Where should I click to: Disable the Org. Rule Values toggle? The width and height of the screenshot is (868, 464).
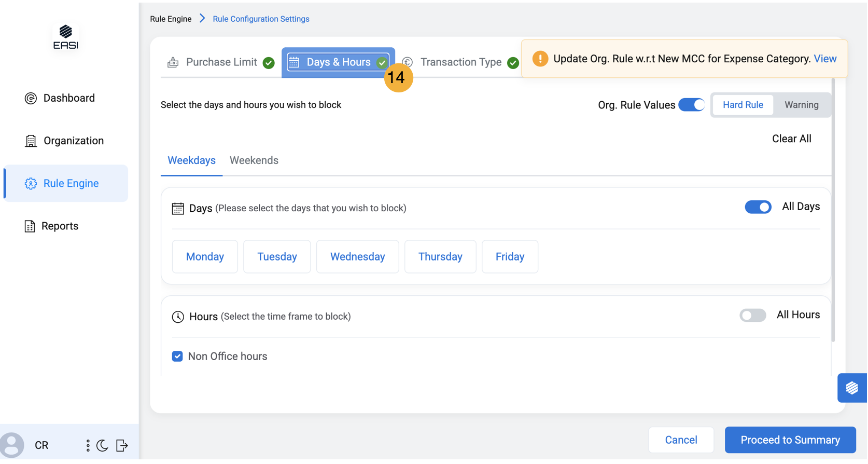691,105
